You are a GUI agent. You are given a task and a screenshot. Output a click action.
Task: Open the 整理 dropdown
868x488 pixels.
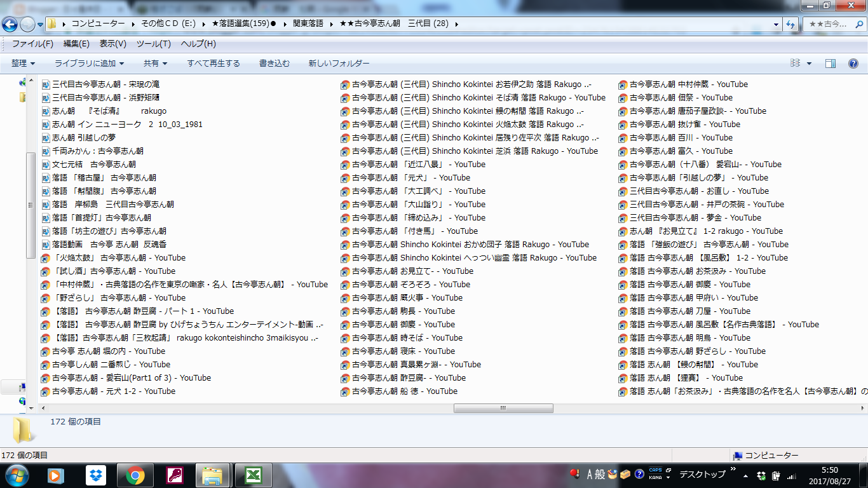point(23,64)
